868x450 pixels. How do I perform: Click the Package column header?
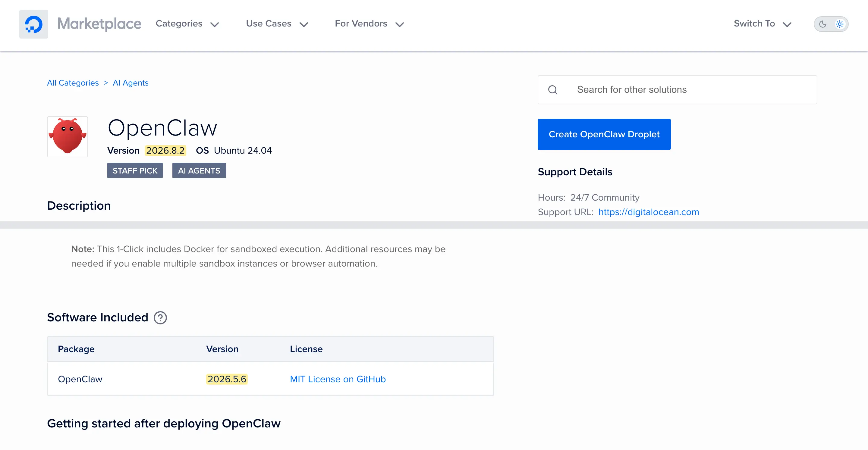pyautogui.click(x=76, y=349)
